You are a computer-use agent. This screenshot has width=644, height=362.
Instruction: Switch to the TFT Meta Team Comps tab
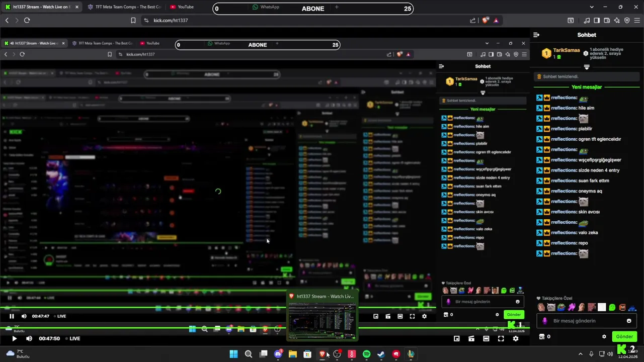point(124,7)
